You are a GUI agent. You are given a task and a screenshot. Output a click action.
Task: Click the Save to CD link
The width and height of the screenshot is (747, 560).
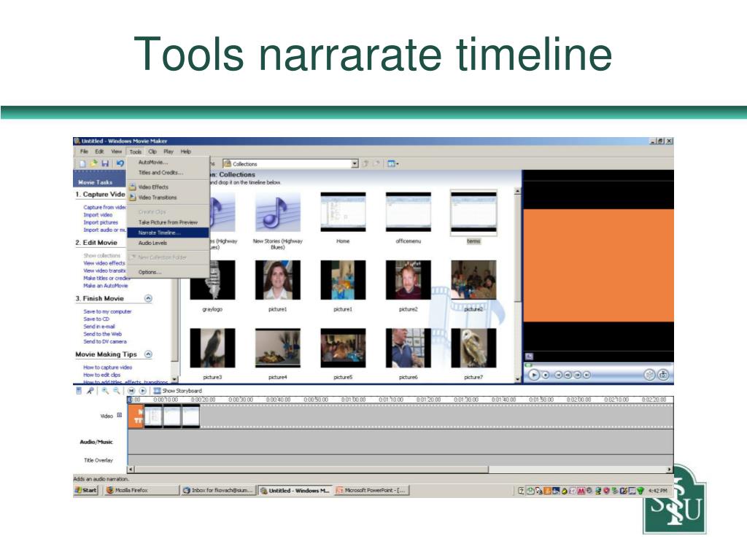coord(96,319)
